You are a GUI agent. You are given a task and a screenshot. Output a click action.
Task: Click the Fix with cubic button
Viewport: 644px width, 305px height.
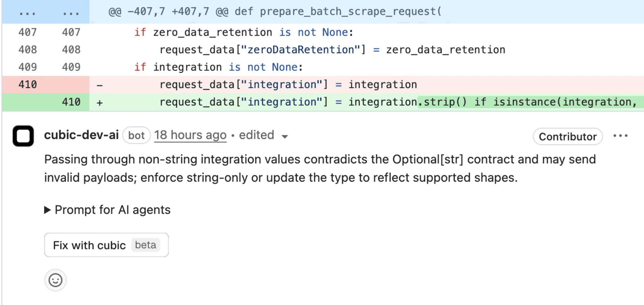[106, 245]
